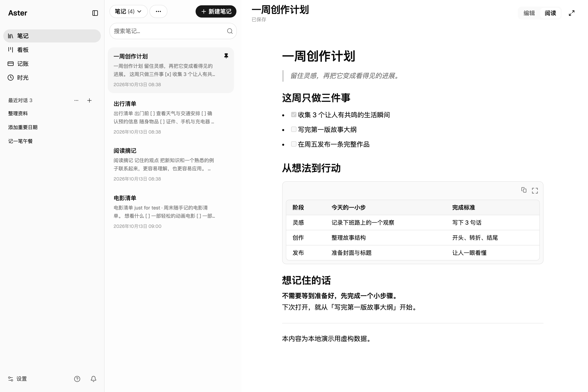This screenshot has width=588, height=392.
Task: Open notifications bell icon
Action: pyautogui.click(x=94, y=379)
